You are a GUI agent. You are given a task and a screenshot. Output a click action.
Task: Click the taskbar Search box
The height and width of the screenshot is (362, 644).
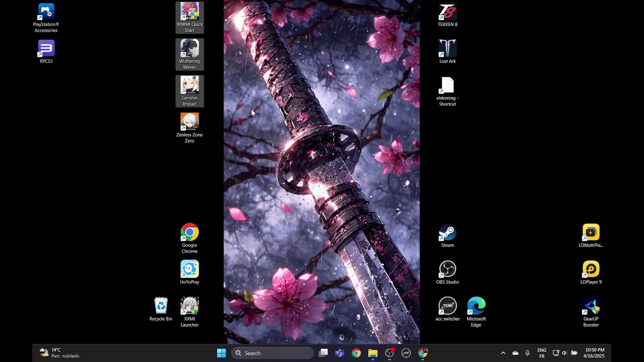(273, 353)
